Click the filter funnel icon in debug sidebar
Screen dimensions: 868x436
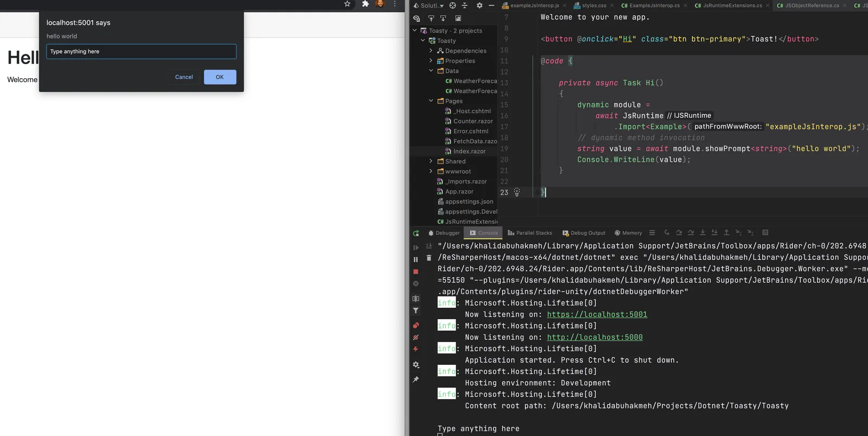(x=416, y=311)
